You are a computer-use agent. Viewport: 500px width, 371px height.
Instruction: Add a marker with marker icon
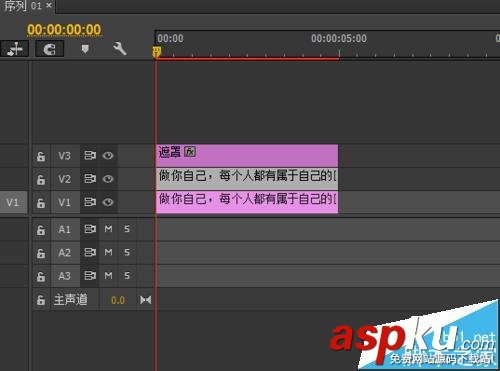[x=85, y=49]
